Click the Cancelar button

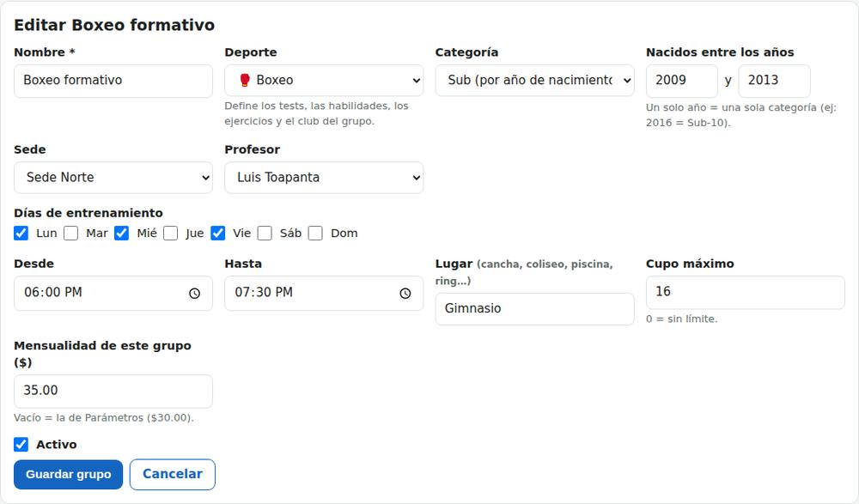[173, 475]
